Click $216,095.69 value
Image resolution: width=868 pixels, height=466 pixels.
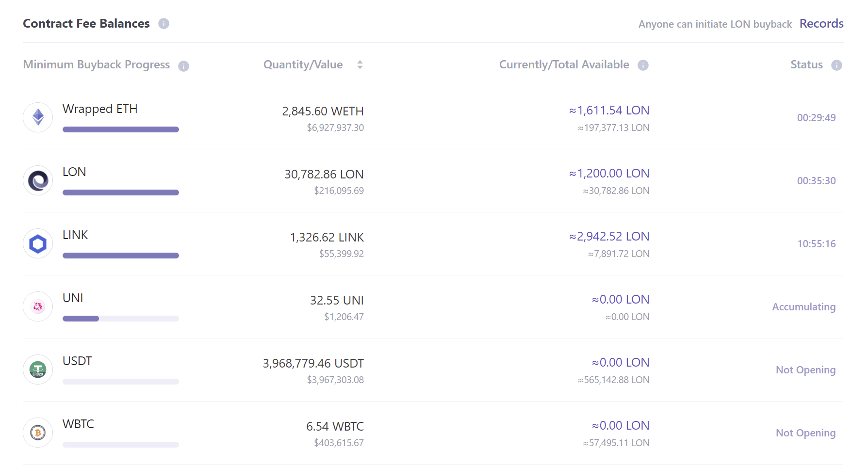pyautogui.click(x=339, y=191)
